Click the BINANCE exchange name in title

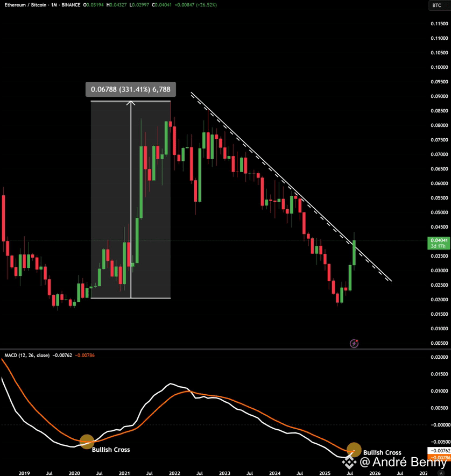click(71, 5)
